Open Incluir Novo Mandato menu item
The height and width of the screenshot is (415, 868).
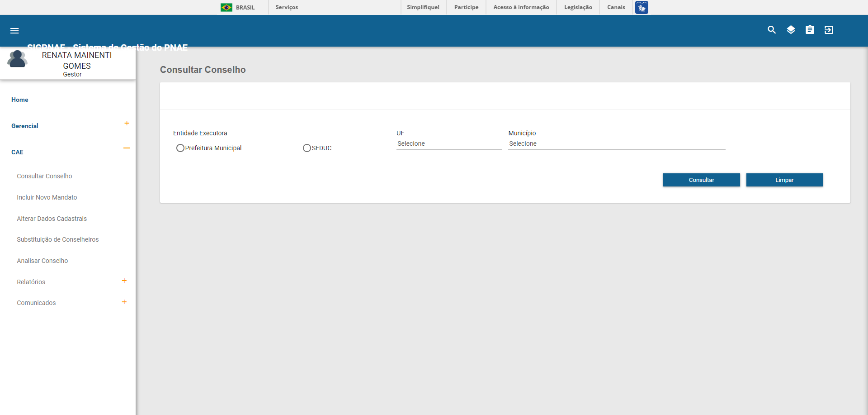47,197
